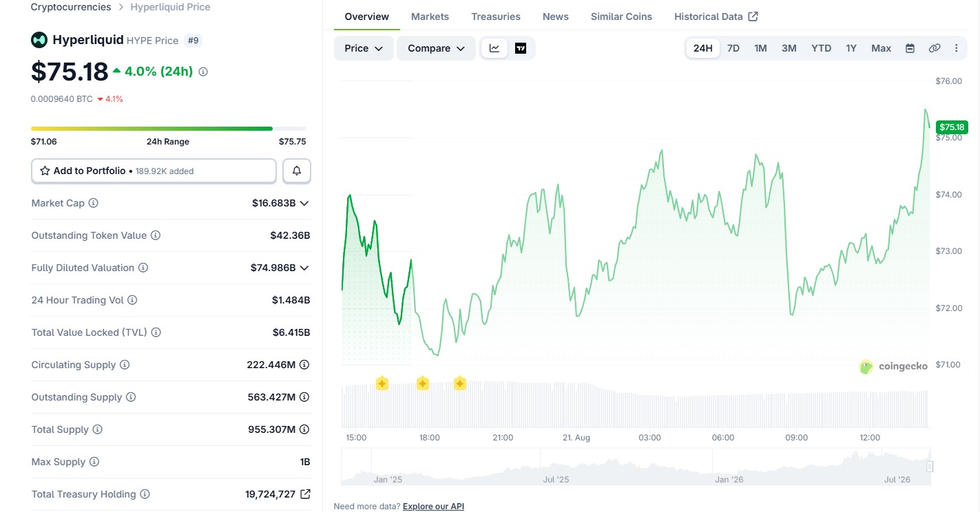Click the $1.484B trading volume value
Screen dimensions: 980x512
(291, 300)
